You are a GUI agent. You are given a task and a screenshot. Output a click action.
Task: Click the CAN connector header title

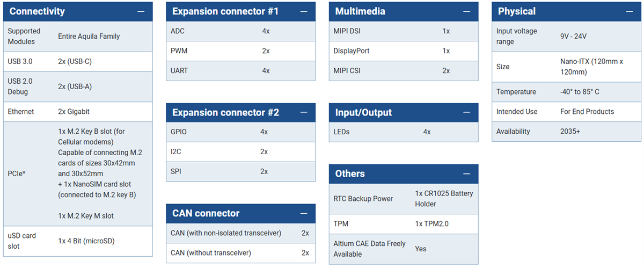pyautogui.click(x=206, y=213)
